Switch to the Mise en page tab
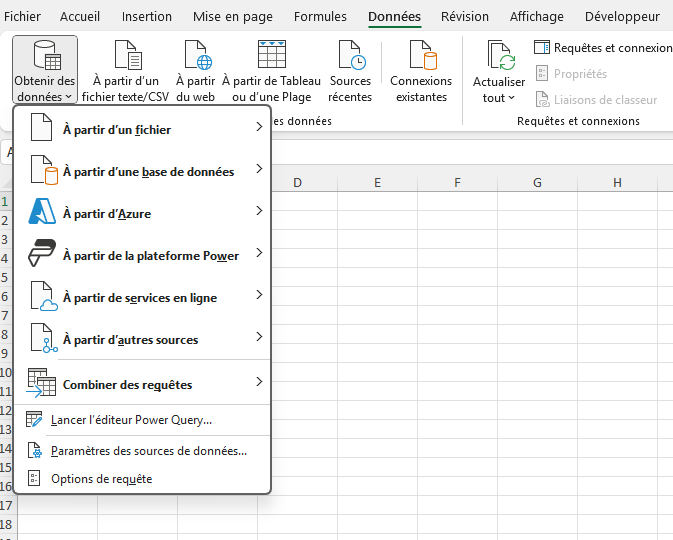The width and height of the screenshot is (673, 540). point(233,16)
